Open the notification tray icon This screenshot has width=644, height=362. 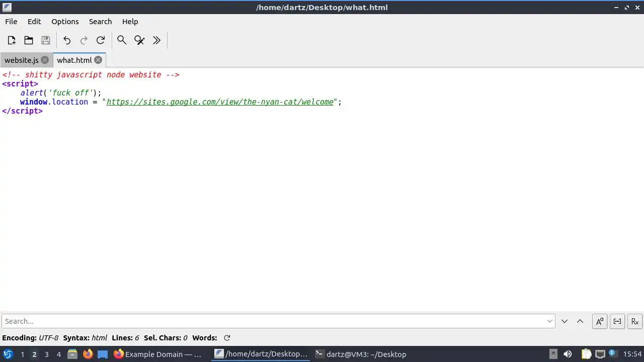[613, 354]
